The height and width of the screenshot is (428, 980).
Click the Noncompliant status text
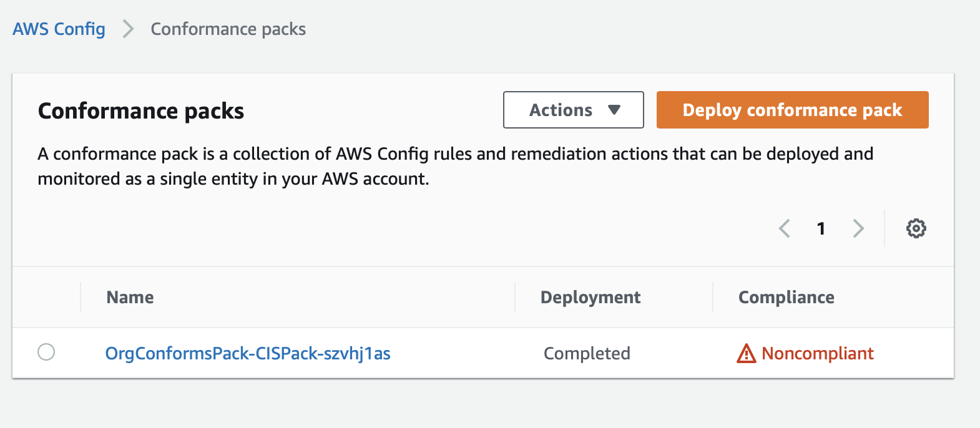click(817, 354)
